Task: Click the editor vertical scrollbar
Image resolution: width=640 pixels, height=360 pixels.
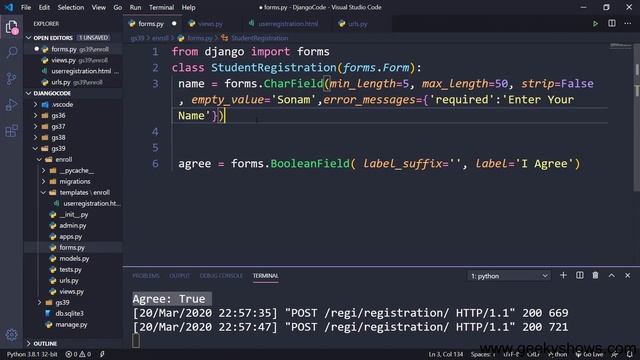Action: pyautogui.click(x=636, y=118)
